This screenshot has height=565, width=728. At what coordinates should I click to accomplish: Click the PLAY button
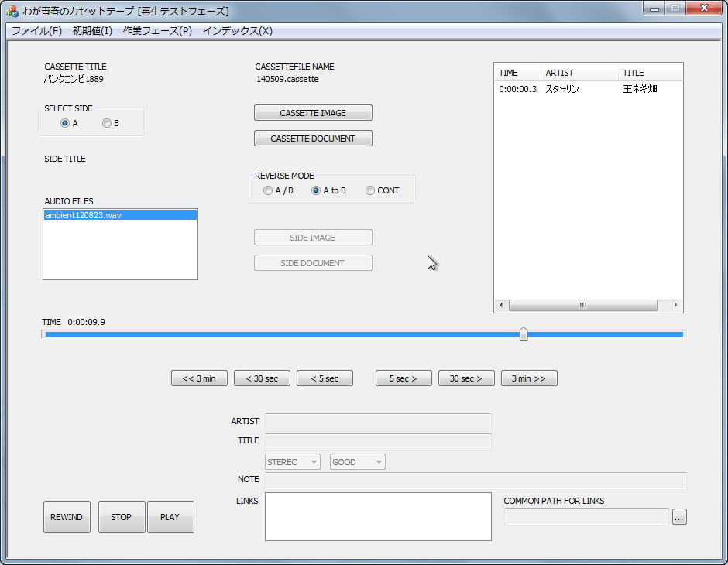(170, 517)
